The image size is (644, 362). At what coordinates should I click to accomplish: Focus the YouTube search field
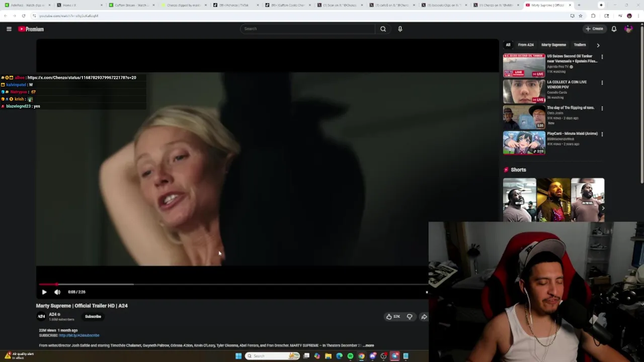click(x=308, y=29)
